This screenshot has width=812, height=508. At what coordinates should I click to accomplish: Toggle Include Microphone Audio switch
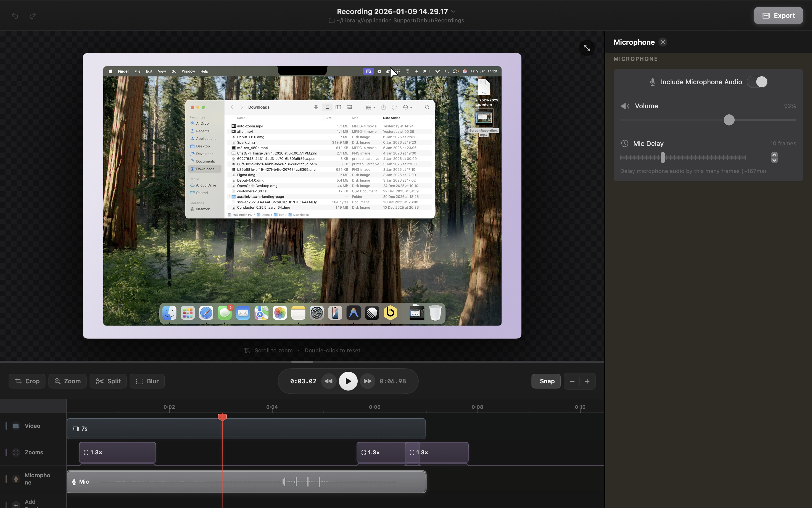[757, 82]
